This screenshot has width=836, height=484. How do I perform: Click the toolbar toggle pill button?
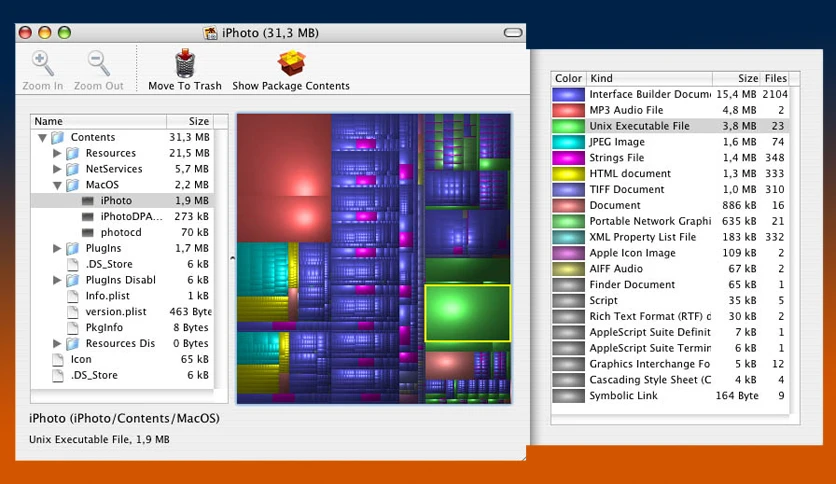point(513,33)
